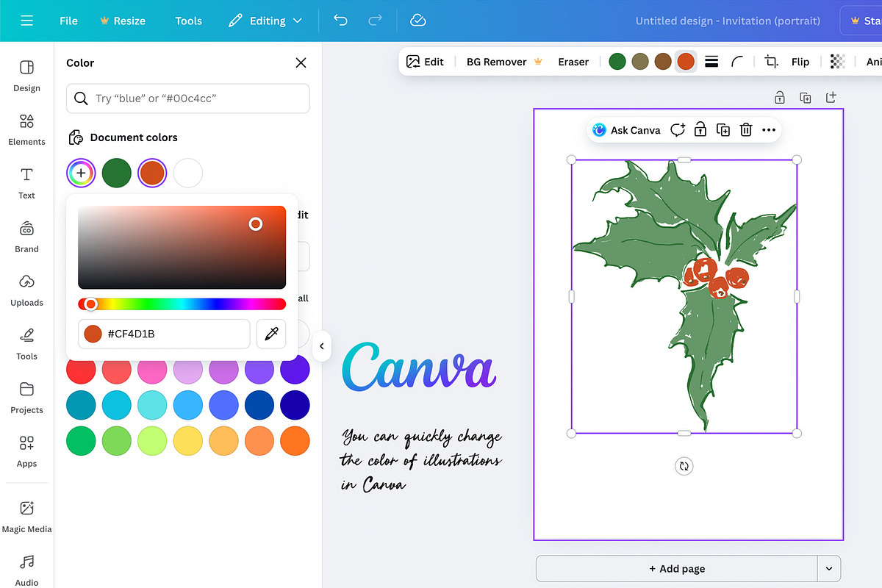Select the green document color swatch

[116, 173]
